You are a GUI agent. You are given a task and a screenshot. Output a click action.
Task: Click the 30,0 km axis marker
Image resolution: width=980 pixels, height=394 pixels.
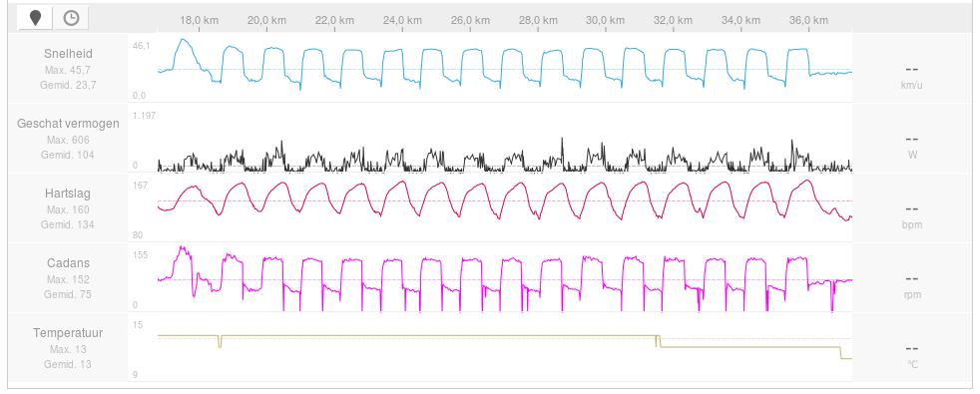[606, 20]
